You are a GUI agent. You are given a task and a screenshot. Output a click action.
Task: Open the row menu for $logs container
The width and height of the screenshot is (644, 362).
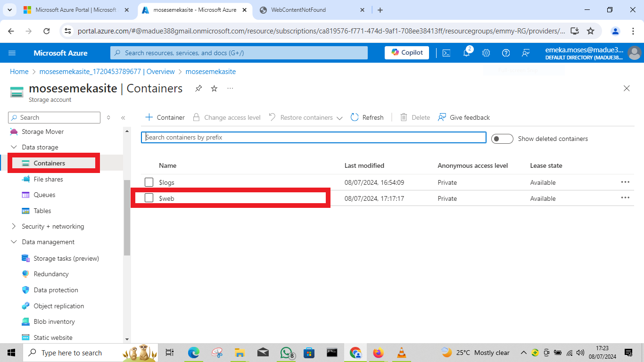(625, 182)
